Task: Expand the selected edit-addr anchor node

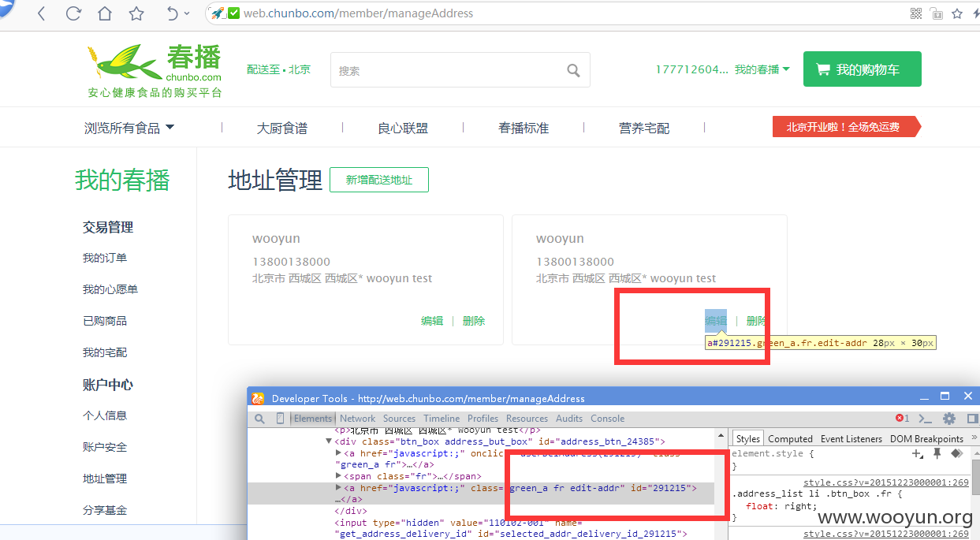Action: pyautogui.click(x=339, y=488)
